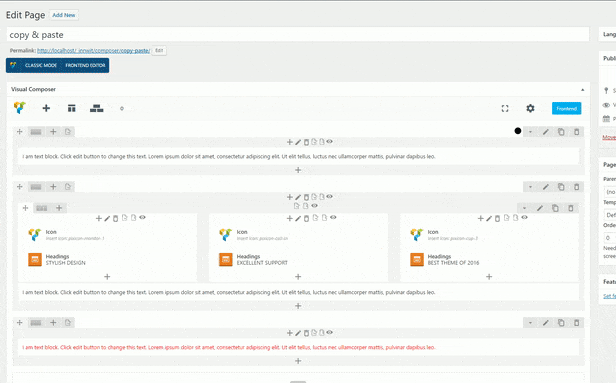Screen dimensions: 616x383
Task: Delete the EXCELLENT SUPPORT column
Action: (306, 218)
